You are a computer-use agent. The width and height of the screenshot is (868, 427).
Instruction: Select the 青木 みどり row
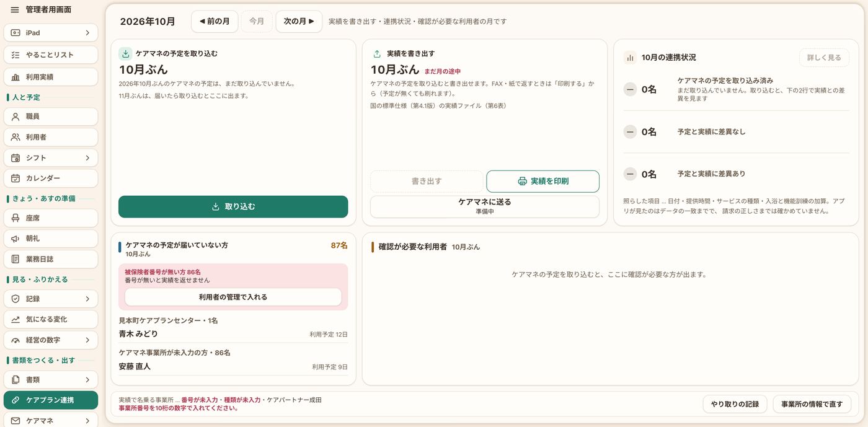233,334
